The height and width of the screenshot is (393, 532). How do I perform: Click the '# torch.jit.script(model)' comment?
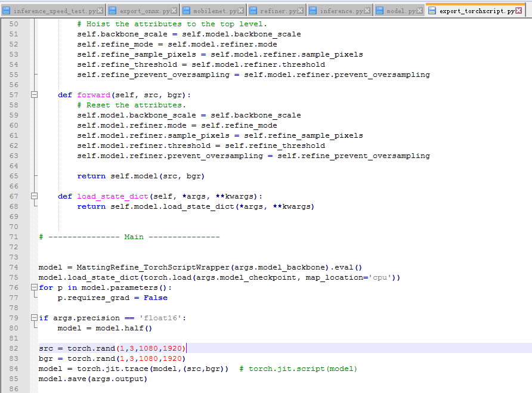298,369
